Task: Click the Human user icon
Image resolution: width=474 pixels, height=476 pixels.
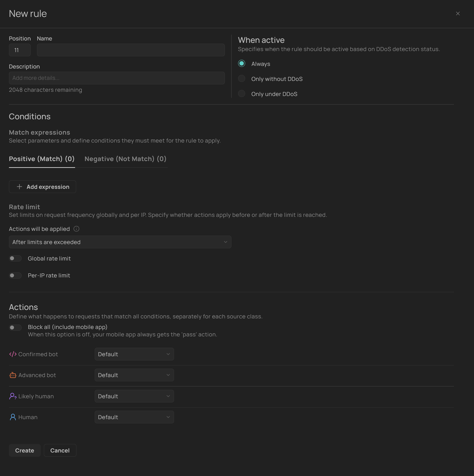Action: (13, 417)
